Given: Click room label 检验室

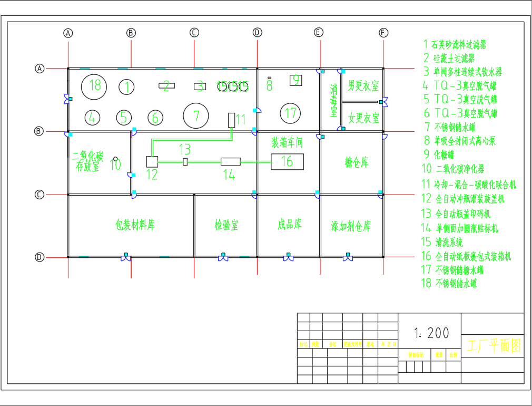Looking at the screenshot, I should tap(226, 225).
